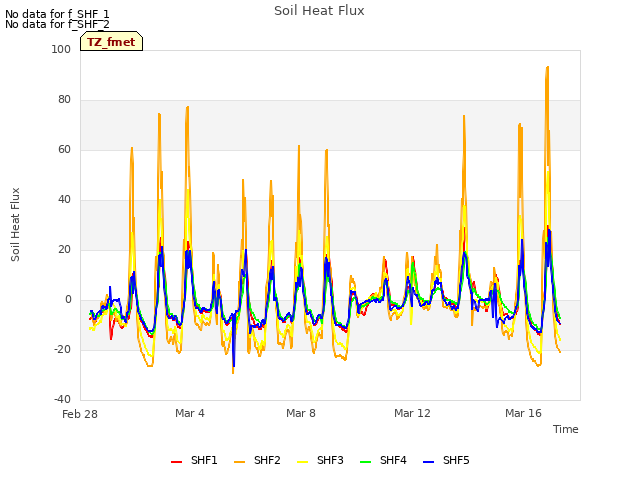Select the 'No data for f_SHF_2' message

pyautogui.click(x=57, y=24)
